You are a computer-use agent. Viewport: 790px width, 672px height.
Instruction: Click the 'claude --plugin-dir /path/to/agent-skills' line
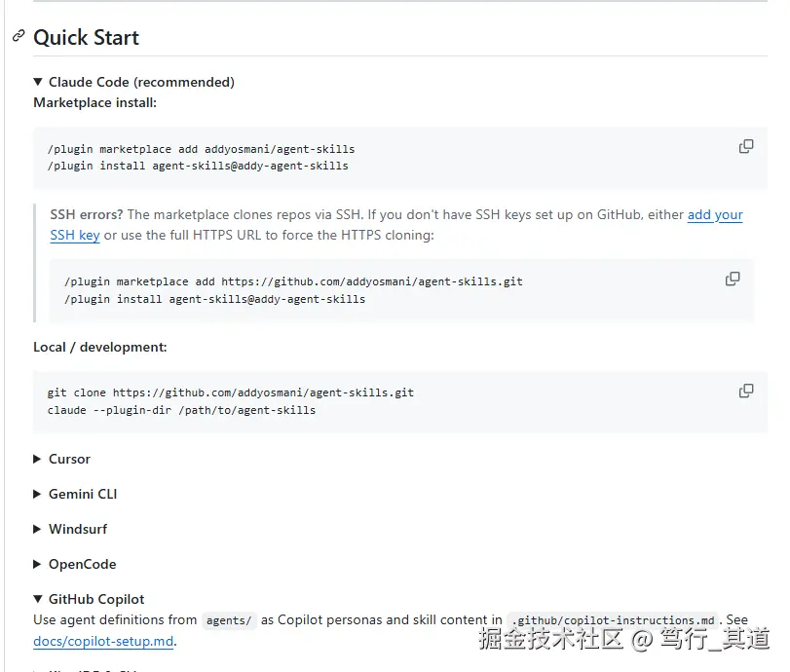tap(181, 410)
